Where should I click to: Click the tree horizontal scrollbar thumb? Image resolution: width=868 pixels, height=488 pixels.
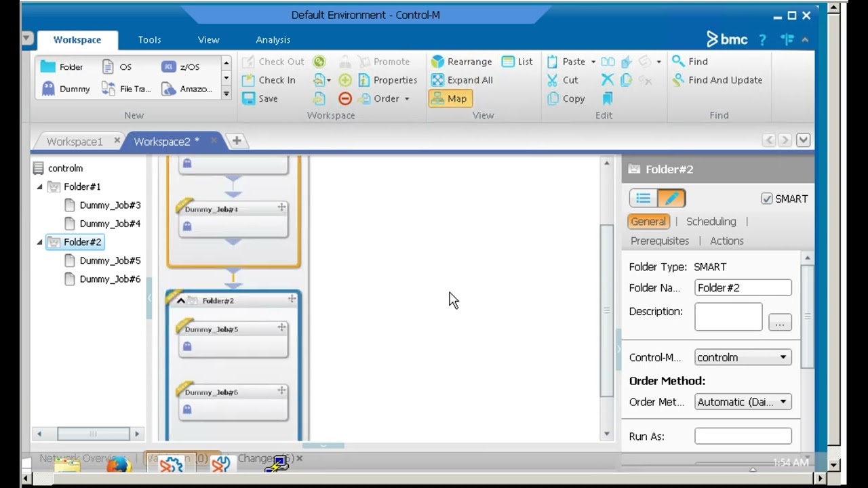[x=93, y=434]
